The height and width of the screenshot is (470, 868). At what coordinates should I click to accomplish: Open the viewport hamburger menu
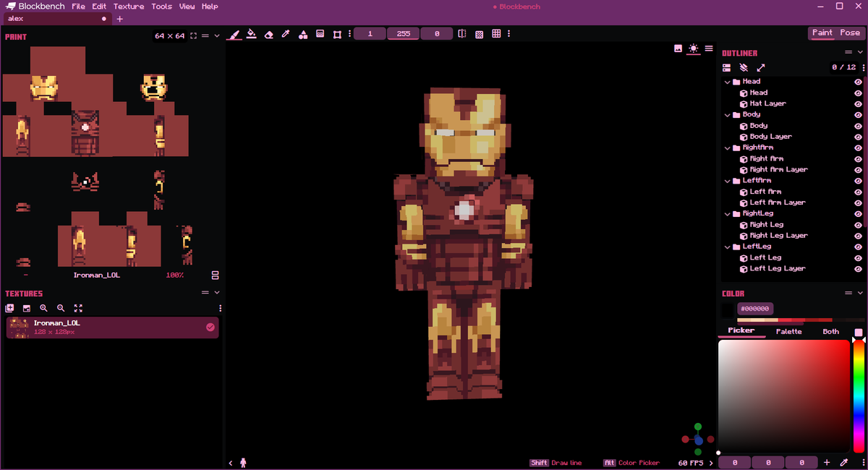point(709,48)
